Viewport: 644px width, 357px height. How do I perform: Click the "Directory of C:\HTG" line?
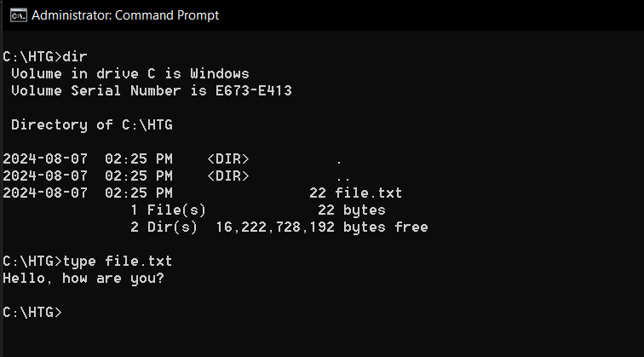[91, 125]
